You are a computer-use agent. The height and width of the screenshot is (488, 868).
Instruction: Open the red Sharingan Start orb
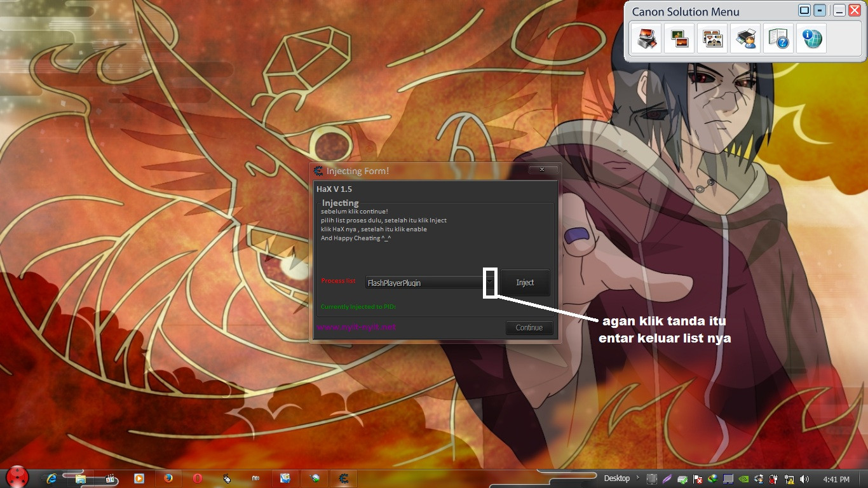[18, 478]
